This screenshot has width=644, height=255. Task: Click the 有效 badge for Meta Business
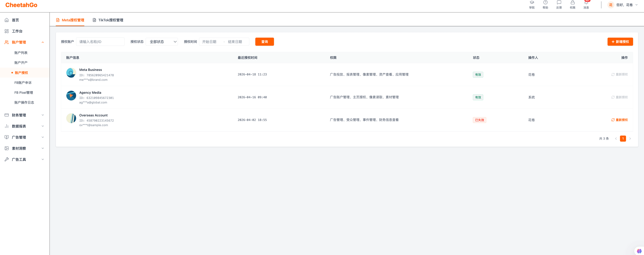pyautogui.click(x=478, y=75)
